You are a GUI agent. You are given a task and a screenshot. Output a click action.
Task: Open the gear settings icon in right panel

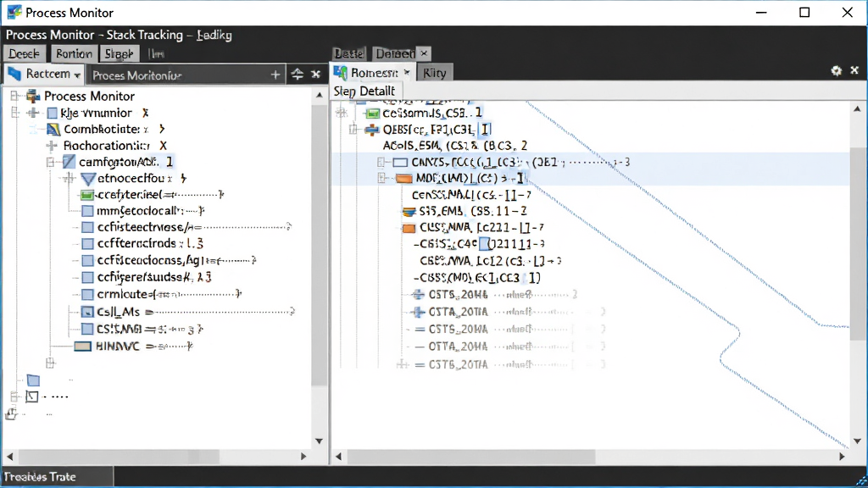click(x=836, y=71)
